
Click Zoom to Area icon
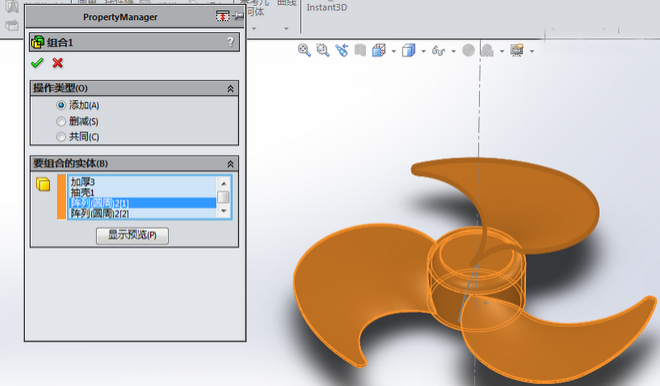tap(323, 50)
